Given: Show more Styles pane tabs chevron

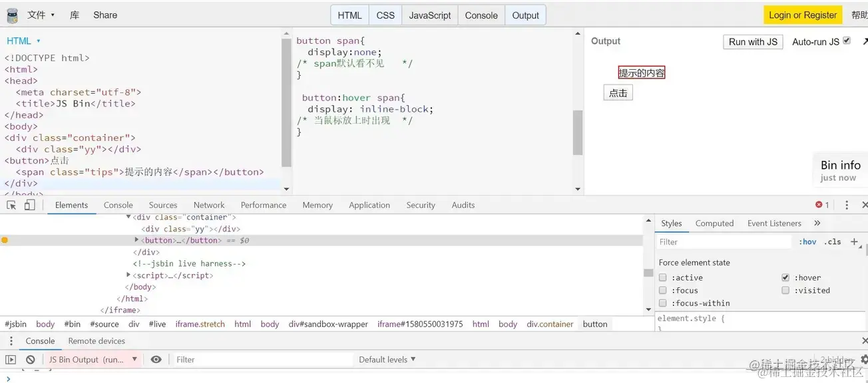Looking at the screenshot, I should [817, 223].
